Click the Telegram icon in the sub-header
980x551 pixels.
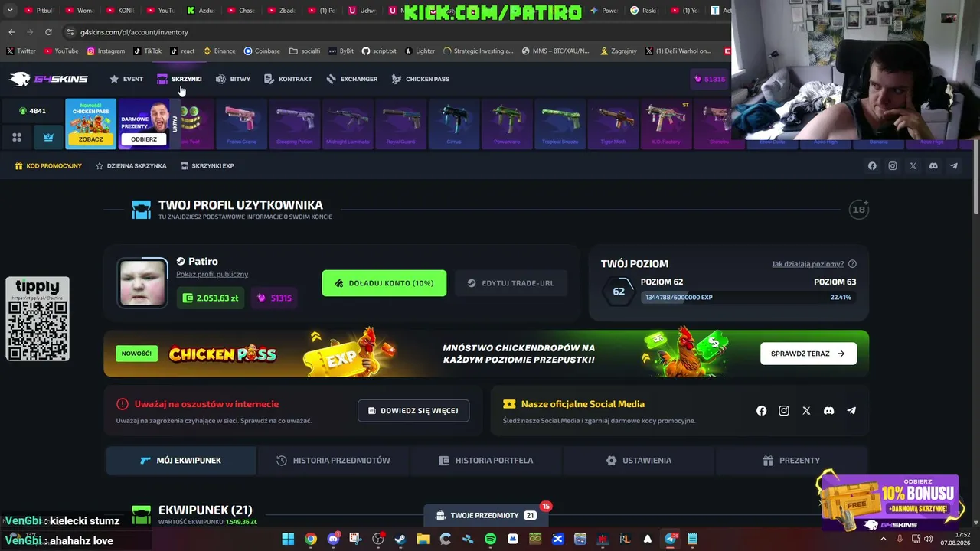click(954, 165)
